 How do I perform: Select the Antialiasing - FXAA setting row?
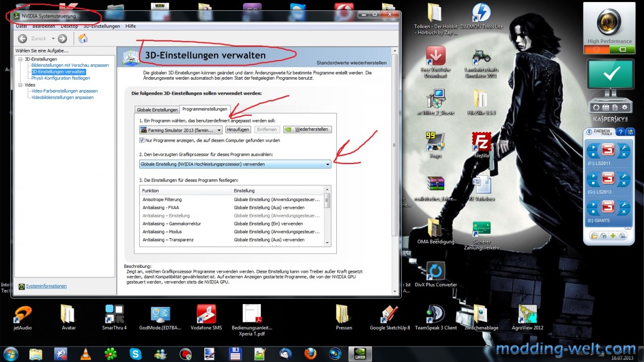232,207
